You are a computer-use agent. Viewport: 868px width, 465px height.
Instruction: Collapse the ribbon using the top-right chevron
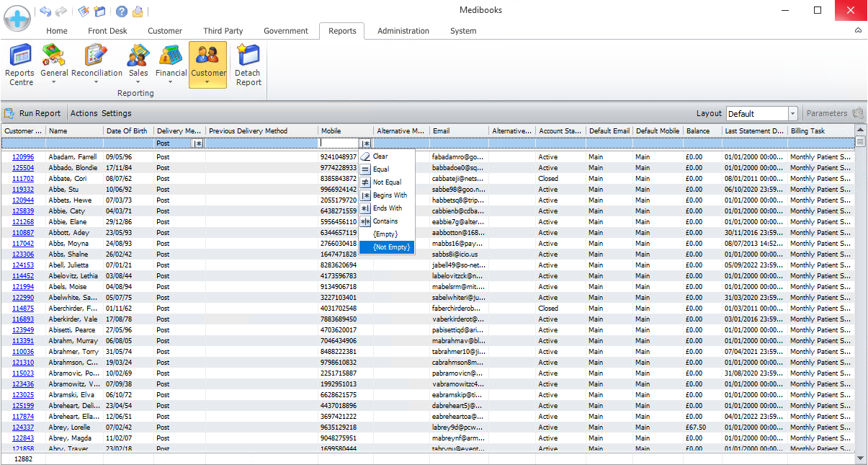(x=858, y=31)
